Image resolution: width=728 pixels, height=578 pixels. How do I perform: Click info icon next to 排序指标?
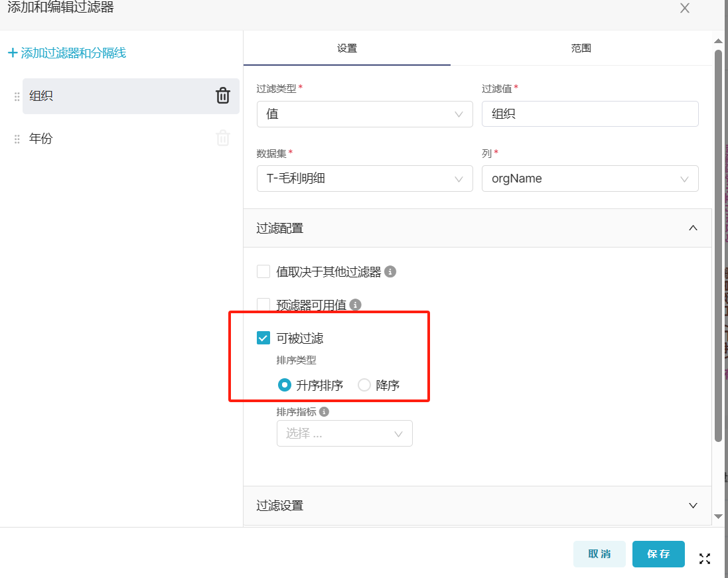324,411
